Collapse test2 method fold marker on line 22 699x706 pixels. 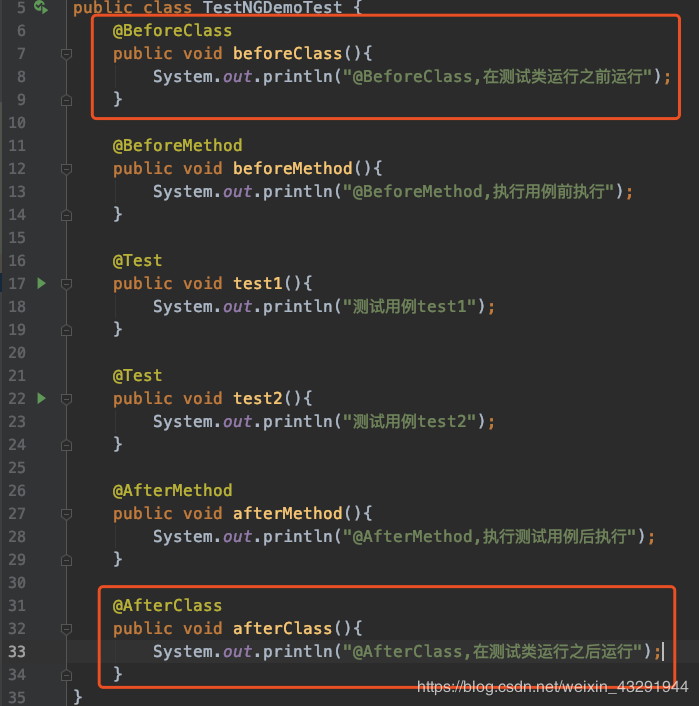click(x=66, y=398)
